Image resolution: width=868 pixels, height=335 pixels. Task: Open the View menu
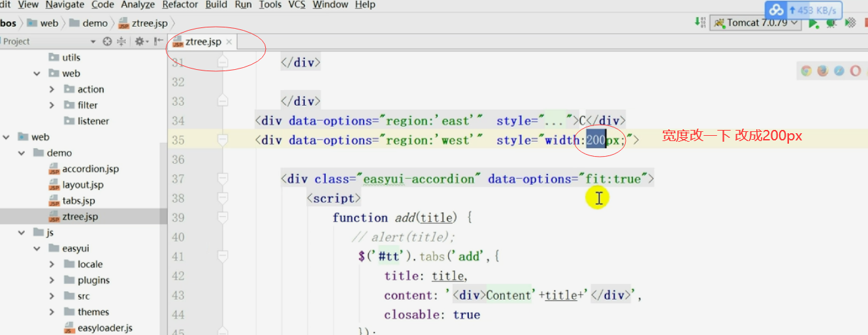click(x=27, y=5)
